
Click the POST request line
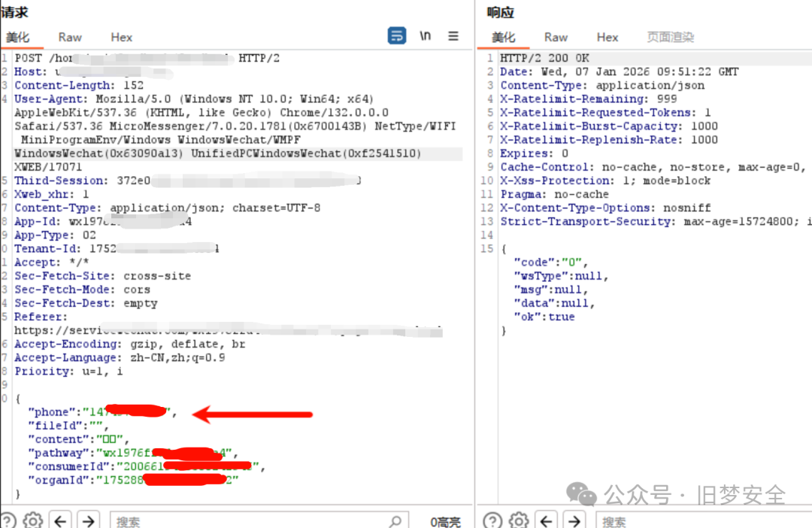pyautogui.click(x=147, y=58)
